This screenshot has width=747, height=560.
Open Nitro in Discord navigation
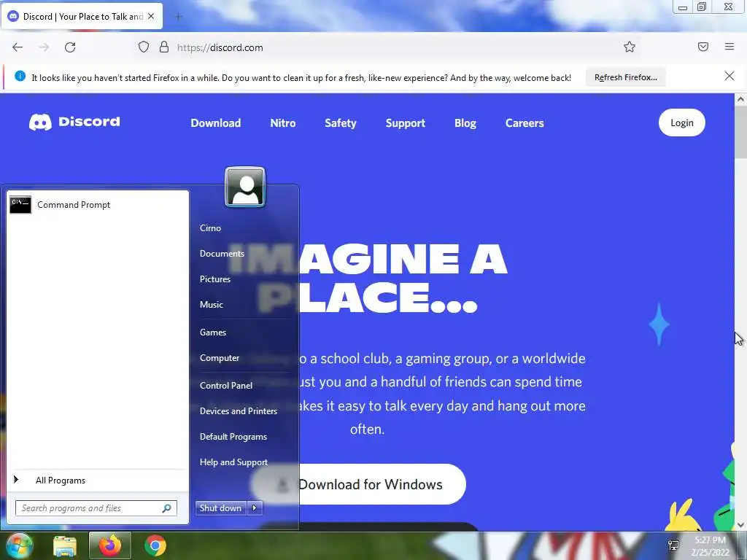click(x=282, y=122)
